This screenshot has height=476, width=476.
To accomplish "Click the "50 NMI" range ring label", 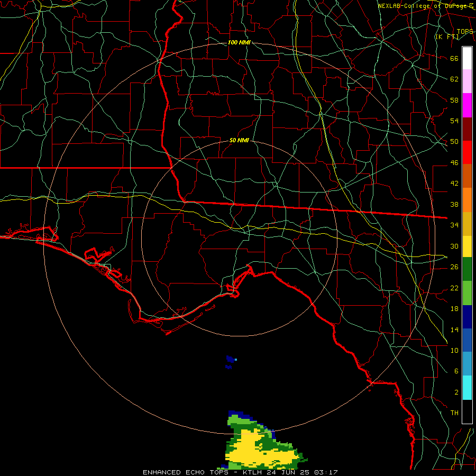I will [239, 140].
